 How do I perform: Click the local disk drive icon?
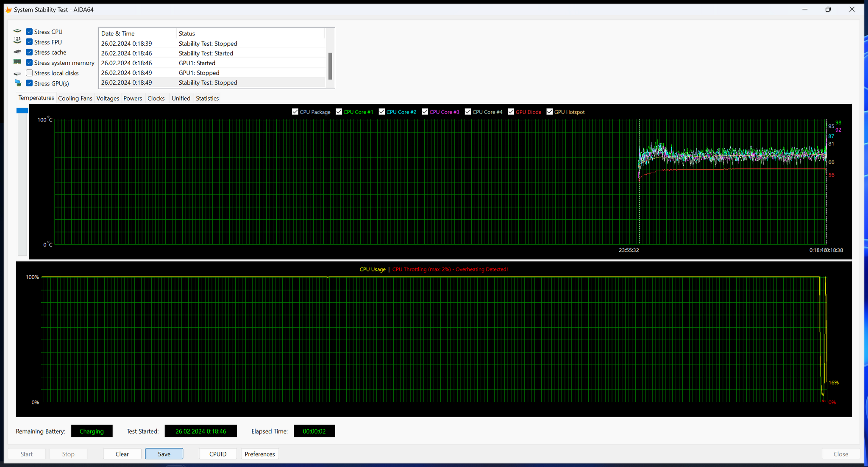17,74
